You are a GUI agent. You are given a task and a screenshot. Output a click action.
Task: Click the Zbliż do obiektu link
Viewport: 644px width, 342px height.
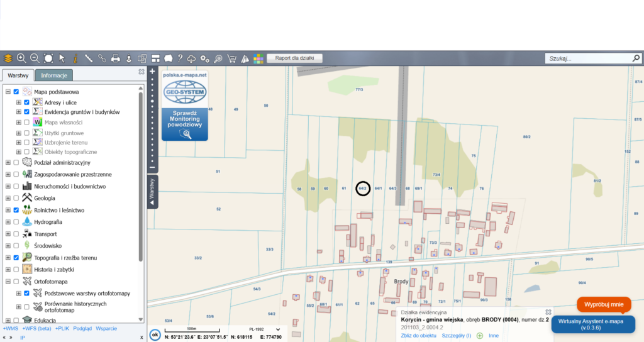(418, 336)
